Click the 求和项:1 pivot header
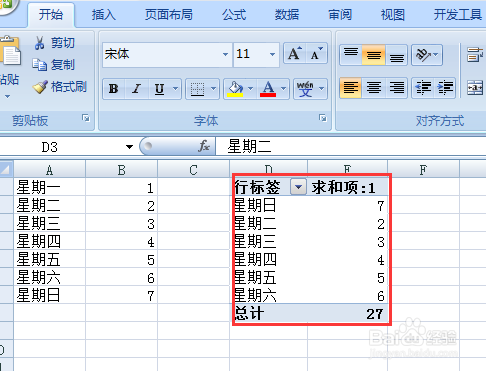This screenshot has width=486, height=371. click(x=348, y=187)
